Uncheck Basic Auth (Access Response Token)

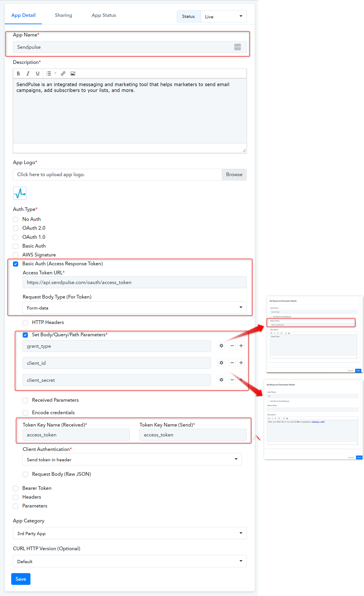[x=16, y=264]
